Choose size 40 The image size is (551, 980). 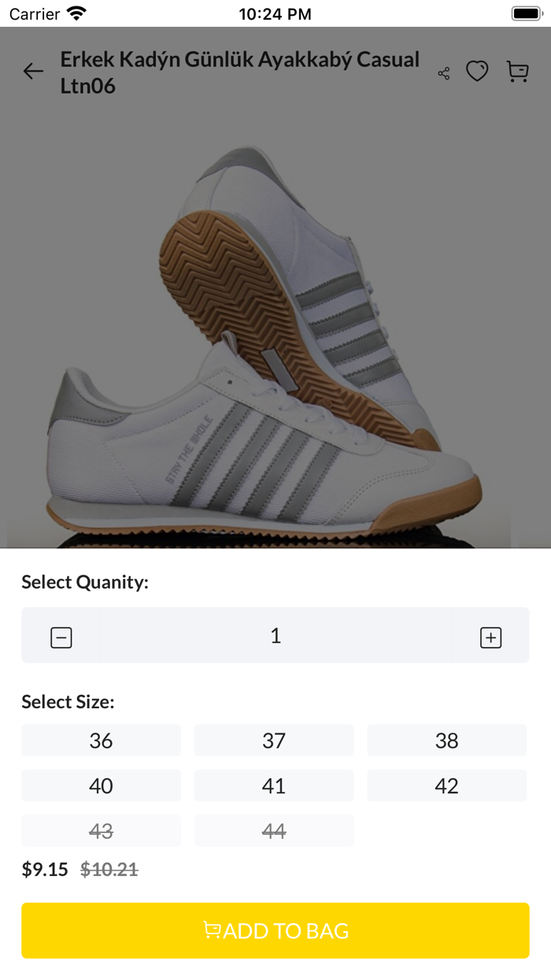(x=101, y=785)
